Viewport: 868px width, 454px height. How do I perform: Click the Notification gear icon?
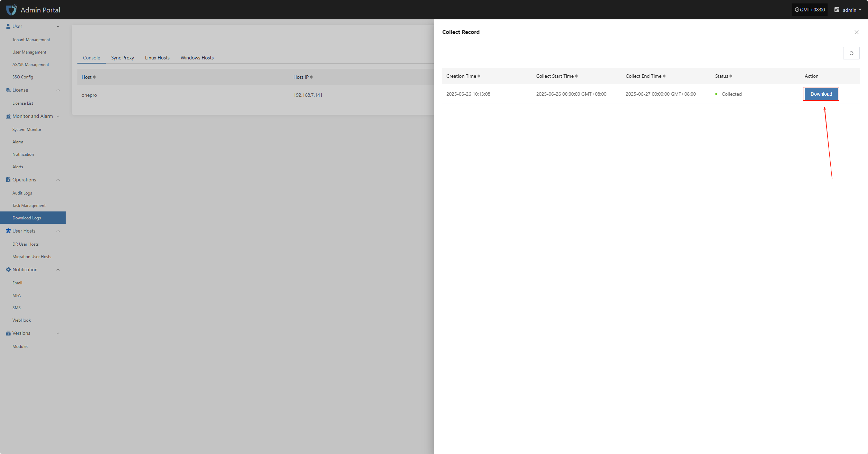coord(8,269)
